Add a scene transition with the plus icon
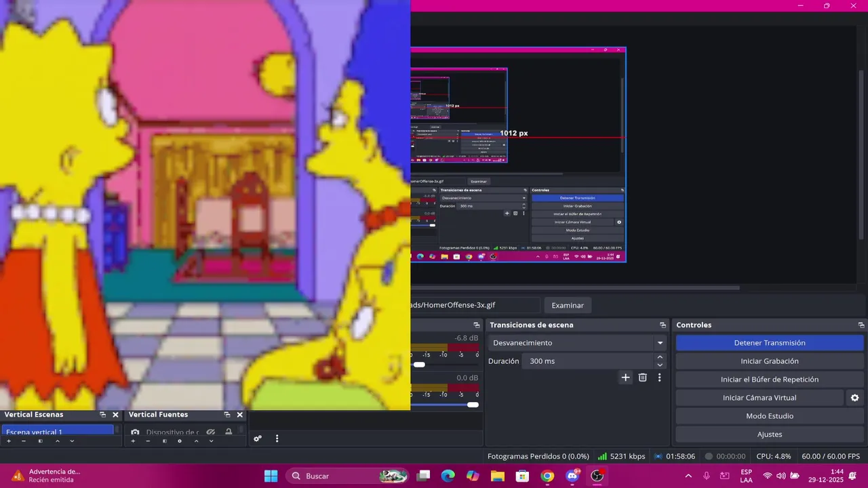 (x=625, y=378)
